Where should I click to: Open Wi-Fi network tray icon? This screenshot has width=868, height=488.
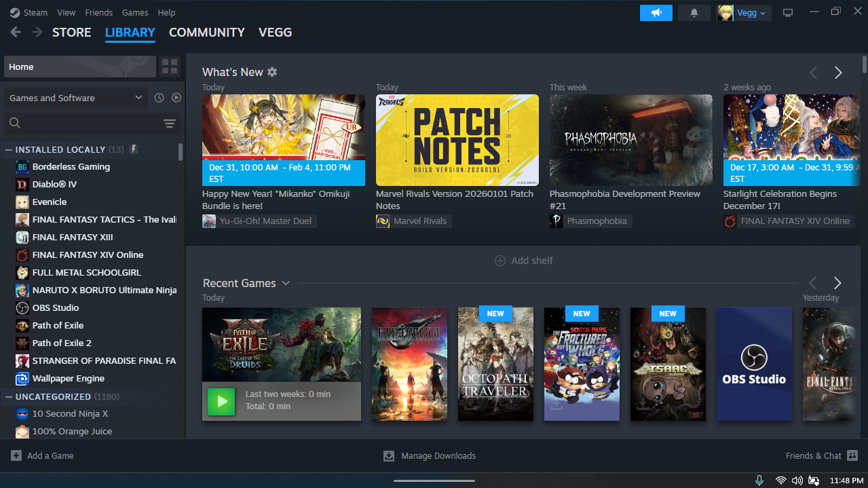pos(780,481)
